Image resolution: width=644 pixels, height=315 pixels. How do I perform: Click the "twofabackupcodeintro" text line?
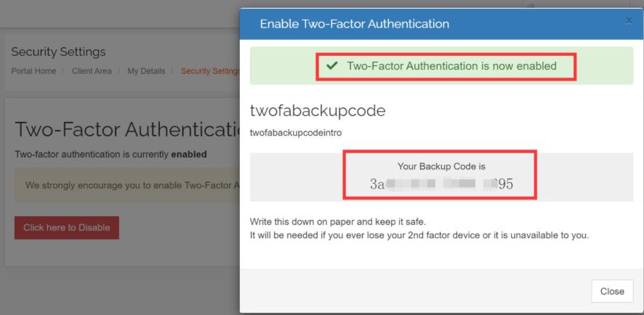[295, 133]
